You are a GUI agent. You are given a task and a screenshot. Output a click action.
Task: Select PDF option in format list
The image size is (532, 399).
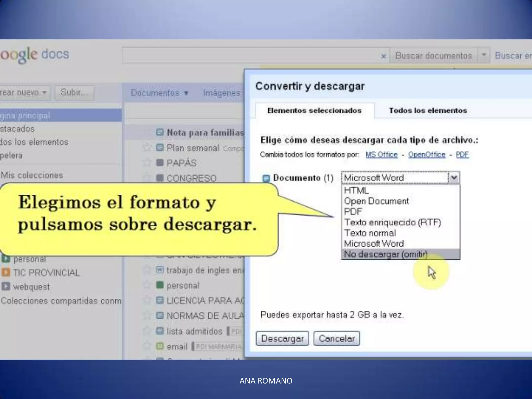click(353, 212)
